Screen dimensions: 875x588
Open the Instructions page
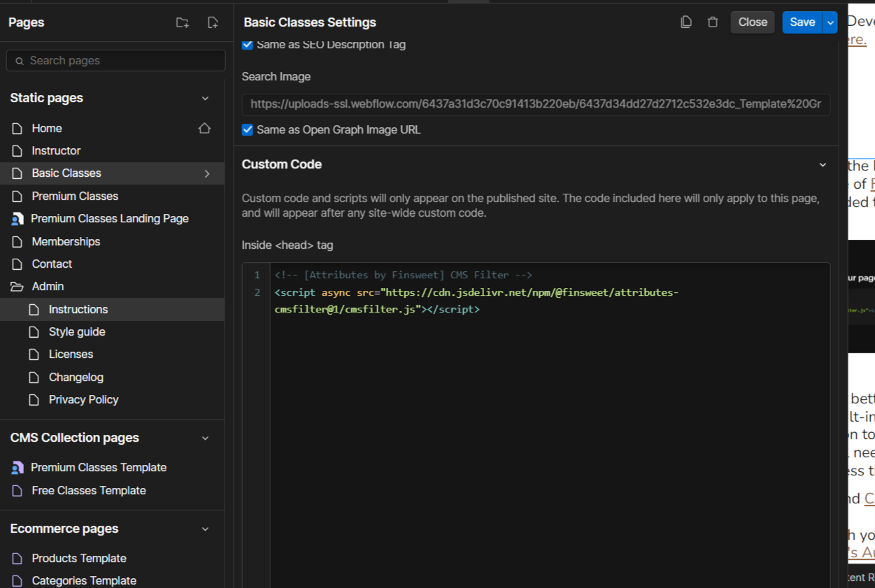click(x=78, y=309)
